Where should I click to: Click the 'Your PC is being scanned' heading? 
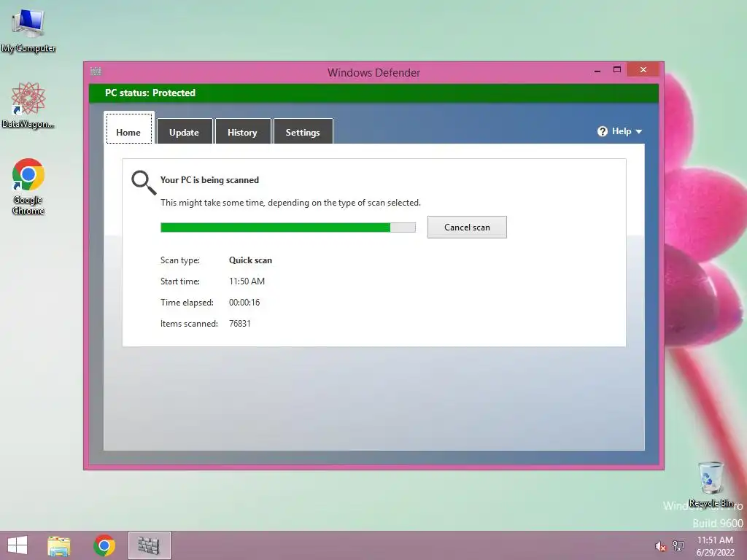(209, 180)
